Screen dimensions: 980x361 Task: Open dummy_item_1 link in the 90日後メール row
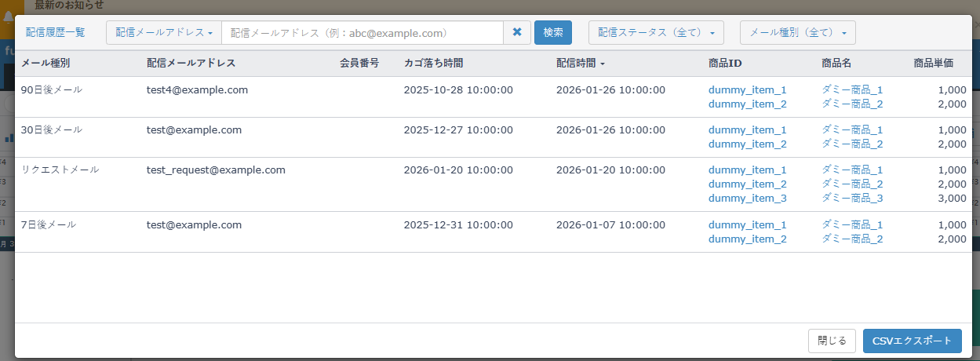(747, 90)
